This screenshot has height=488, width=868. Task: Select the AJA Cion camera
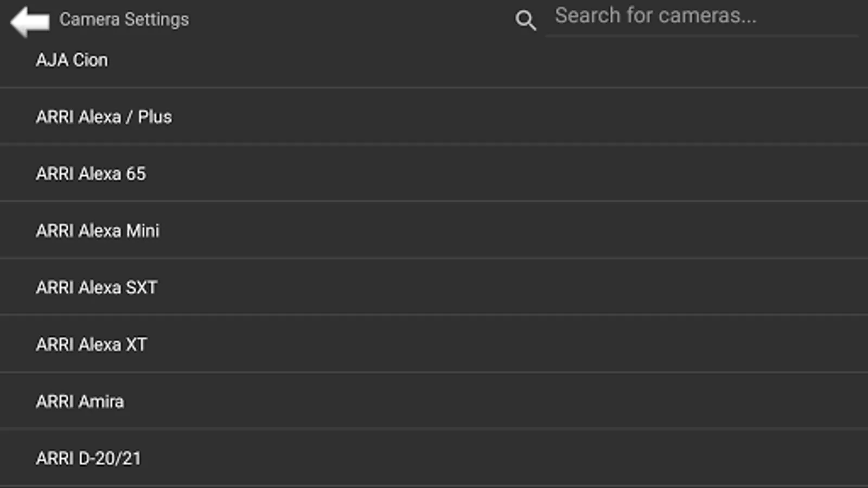click(434, 60)
